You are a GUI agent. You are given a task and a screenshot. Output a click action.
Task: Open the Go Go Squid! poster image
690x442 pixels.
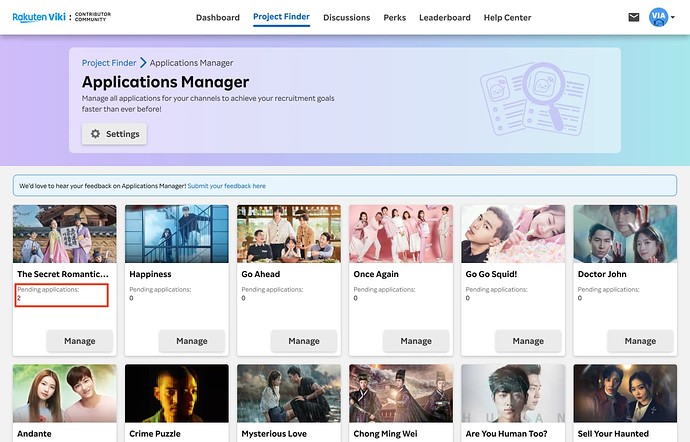pyautogui.click(x=512, y=234)
